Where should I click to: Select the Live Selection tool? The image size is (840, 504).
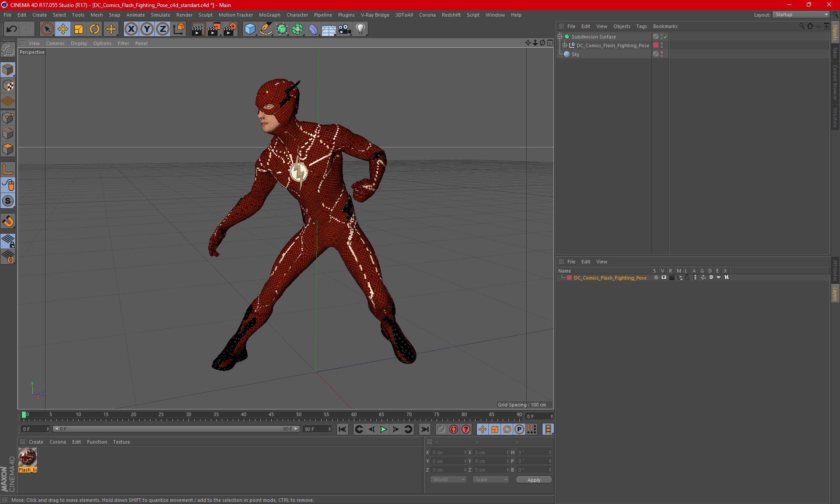tap(47, 29)
